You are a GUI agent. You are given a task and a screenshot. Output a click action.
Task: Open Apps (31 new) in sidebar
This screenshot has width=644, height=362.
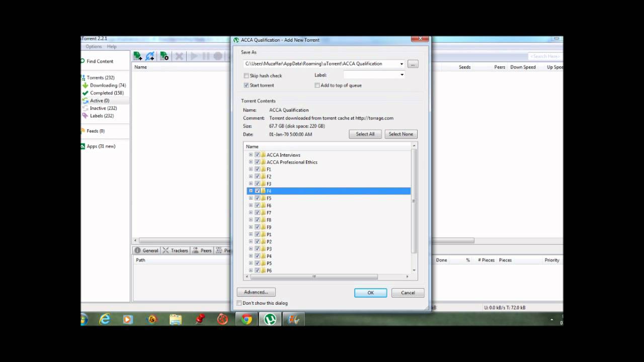point(101,146)
